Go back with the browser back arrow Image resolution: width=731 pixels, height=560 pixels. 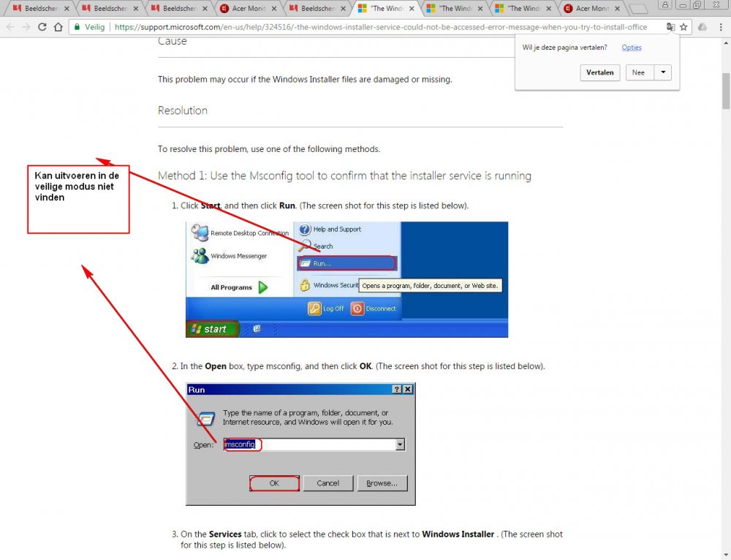(x=11, y=27)
